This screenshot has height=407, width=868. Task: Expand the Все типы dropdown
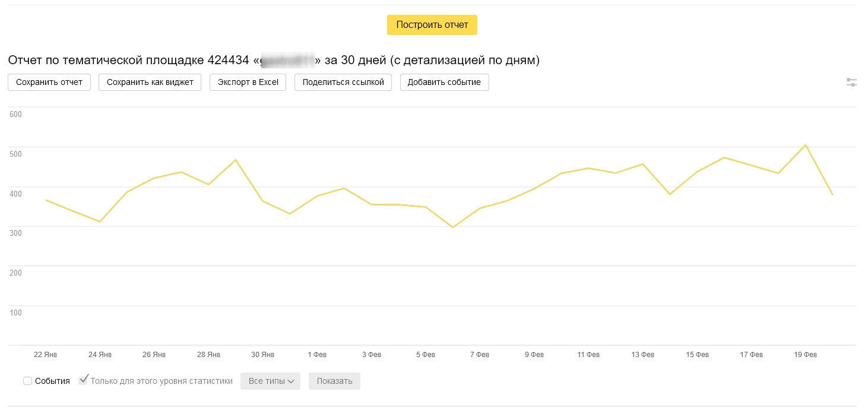click(x=270, y=381)
